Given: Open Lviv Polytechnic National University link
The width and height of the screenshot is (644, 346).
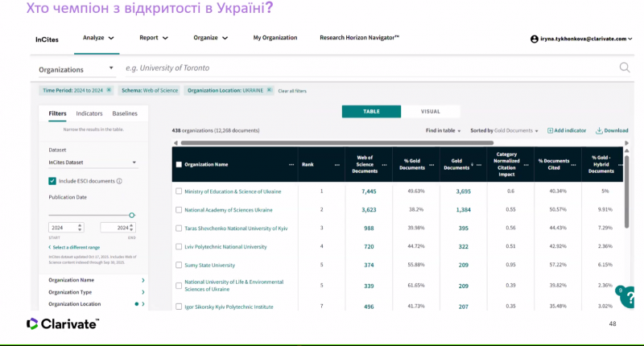Looking at the screenshot, I should click(225, 246).
